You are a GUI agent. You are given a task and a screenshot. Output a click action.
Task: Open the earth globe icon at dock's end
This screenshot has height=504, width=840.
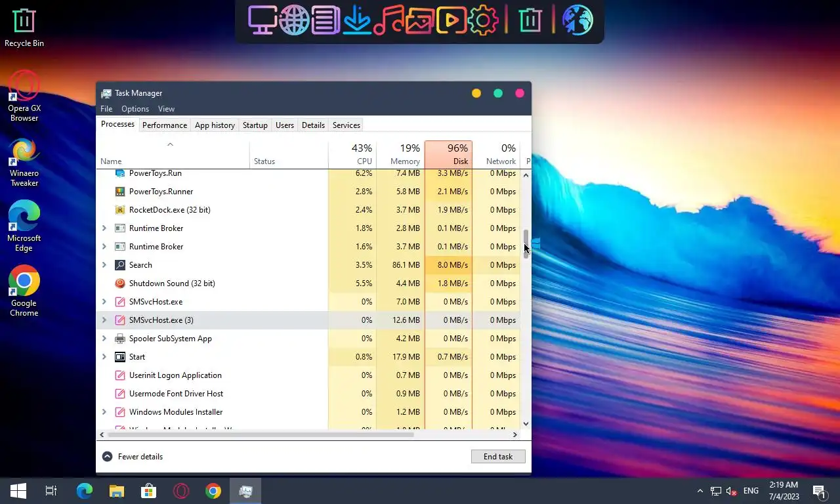pos(577,20)
